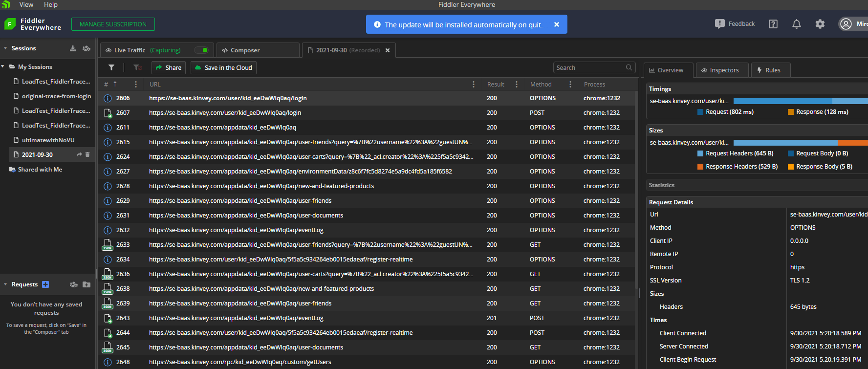Click the search magnifier icon
The width and height of the screenshot is (868, 369).
(x=629, y=67)
